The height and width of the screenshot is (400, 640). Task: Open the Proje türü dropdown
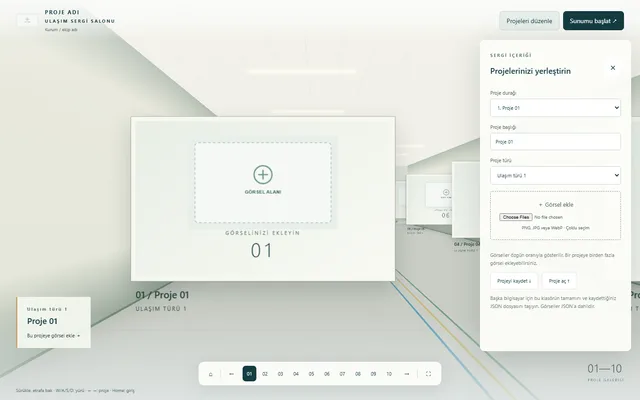click(555, 176)
